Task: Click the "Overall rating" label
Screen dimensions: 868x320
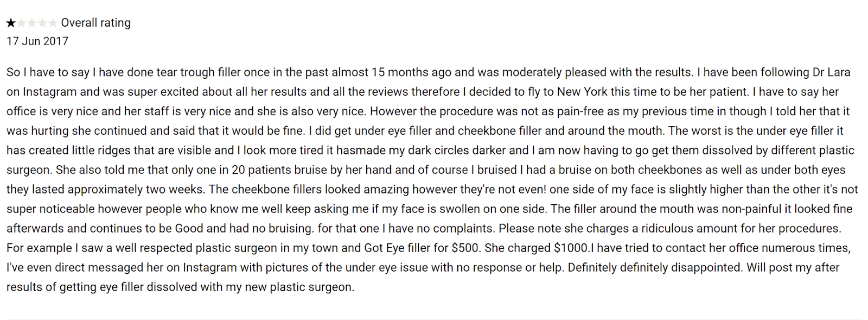Action: [x=95, y=23]
